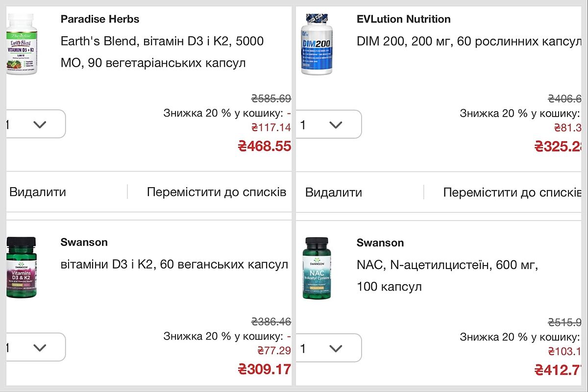The width and height of the screenshot is (588, 392).
Task: Open Paradise Herbs brand link
Action: click(x=100, y=19)
